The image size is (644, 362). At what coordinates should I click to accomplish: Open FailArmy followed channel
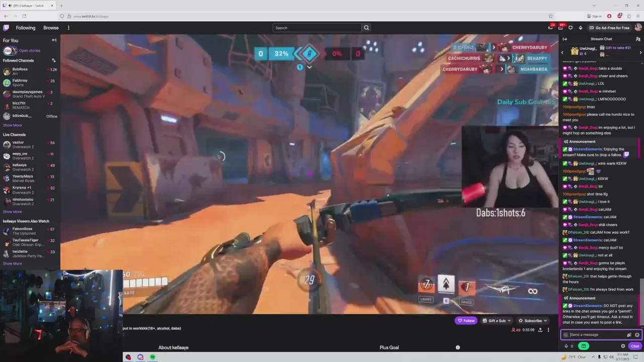coord(30,82)
